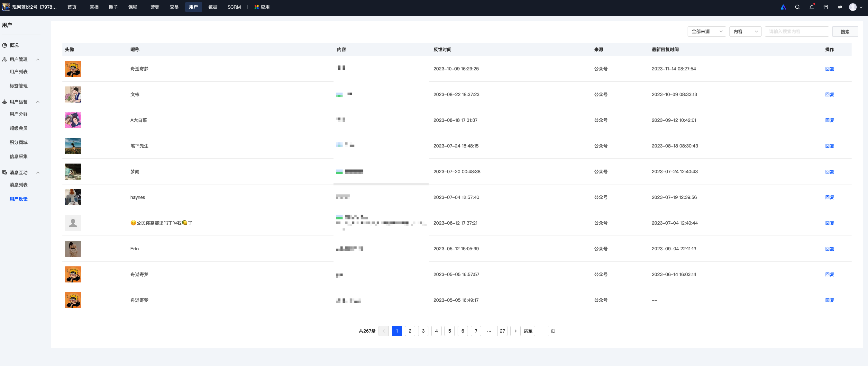This screenshot has height=366, width=868.
Task: Click the pagination ellipsis to skip pages
Action: tap(489, 331)
